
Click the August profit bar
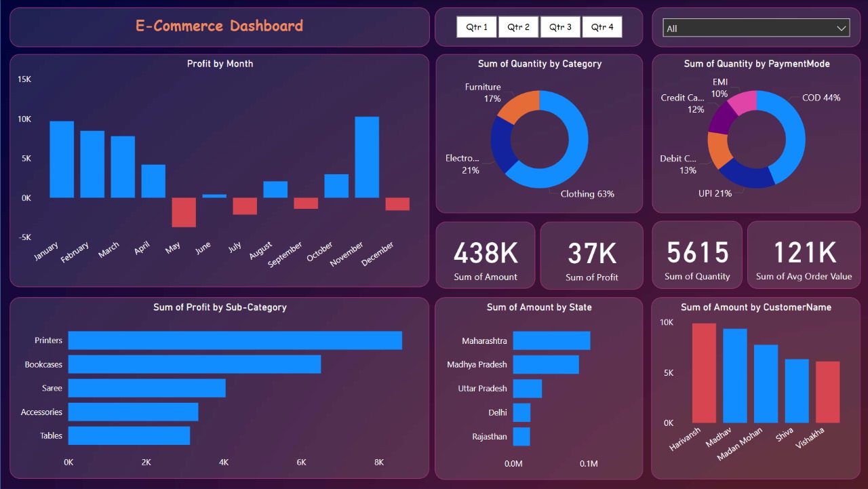275,189
